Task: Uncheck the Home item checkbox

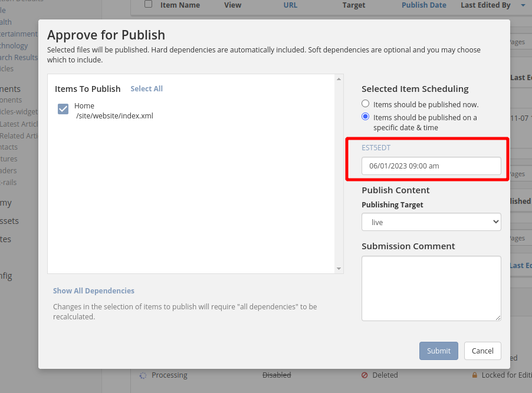Action: (63, 109)
